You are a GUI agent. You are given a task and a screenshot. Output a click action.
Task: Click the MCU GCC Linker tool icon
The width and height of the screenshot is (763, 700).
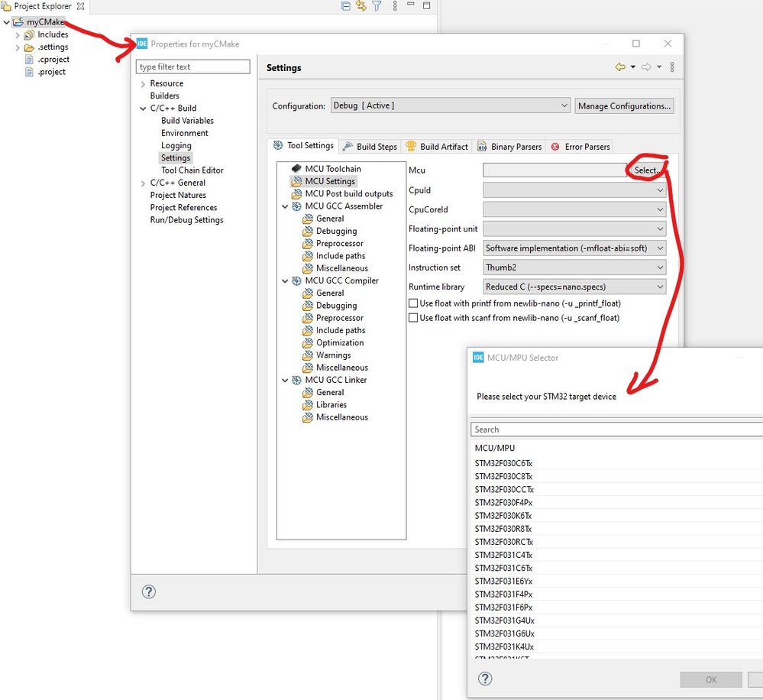(296, 380)
